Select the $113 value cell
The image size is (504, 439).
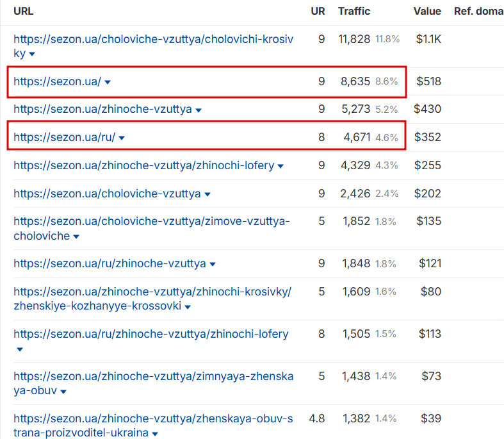tap(430, 334)
